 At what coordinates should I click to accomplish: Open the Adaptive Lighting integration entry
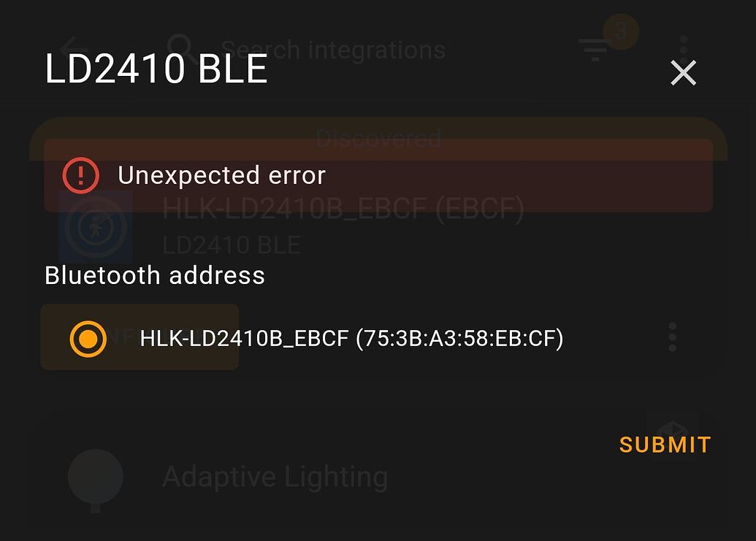coord(275,476)
